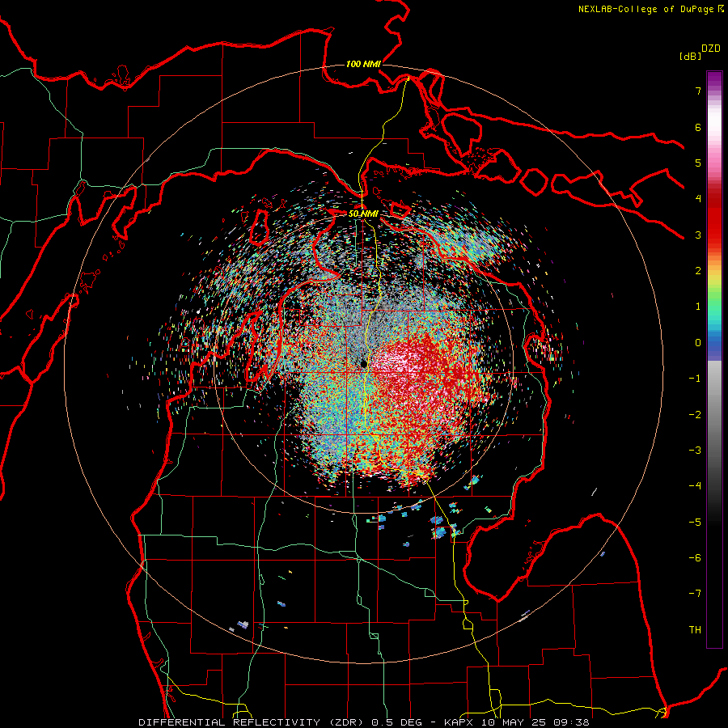728x728 pixels.
Task: Click the 1 value on color scale
Action: pyautogui.click(x=698, y=307)
